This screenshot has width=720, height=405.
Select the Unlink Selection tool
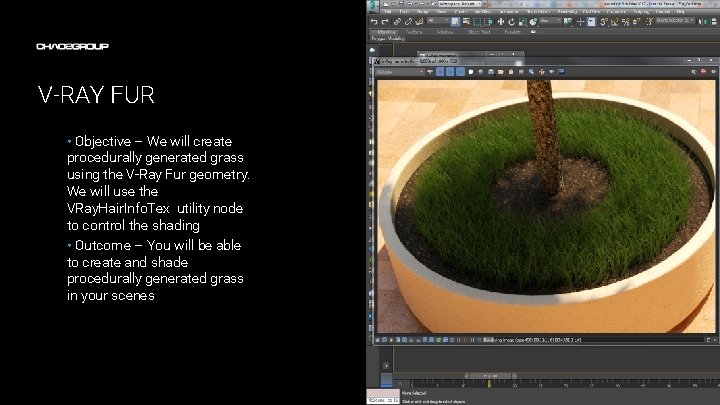408,22
